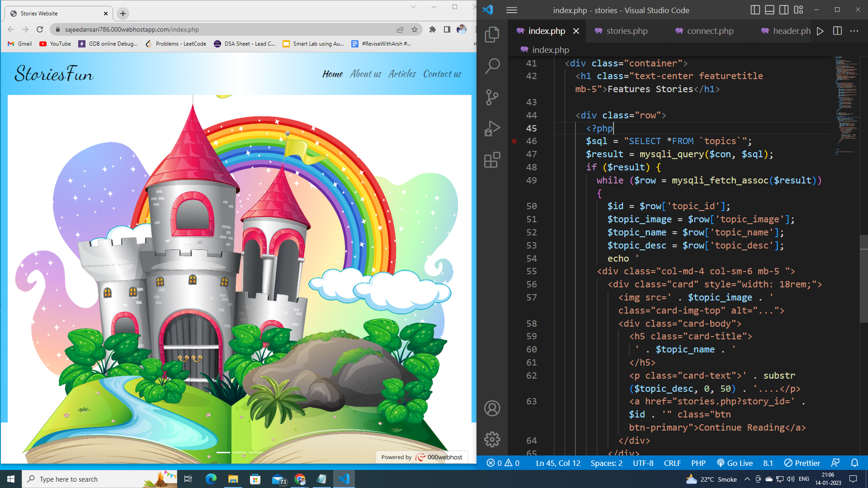Switch to the connect.php tab
The width and height of the screenshot is (868, 488).
tap(709, 31)
